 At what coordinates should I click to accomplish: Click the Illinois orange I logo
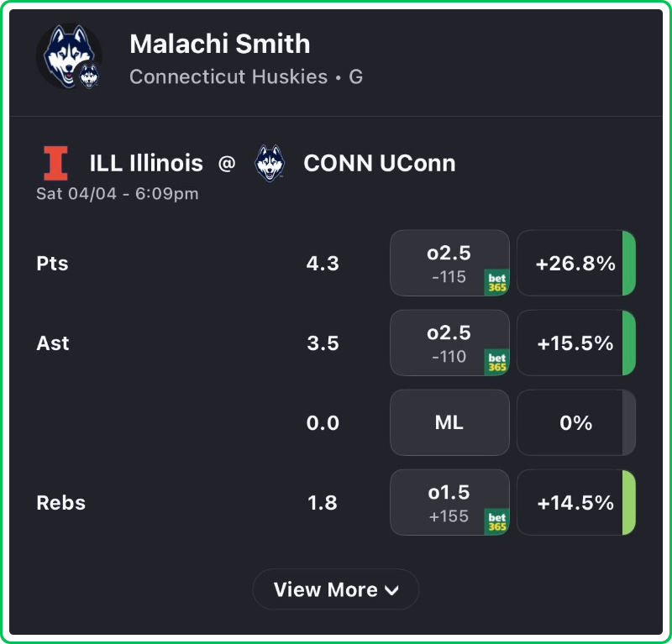coord(56,163)
